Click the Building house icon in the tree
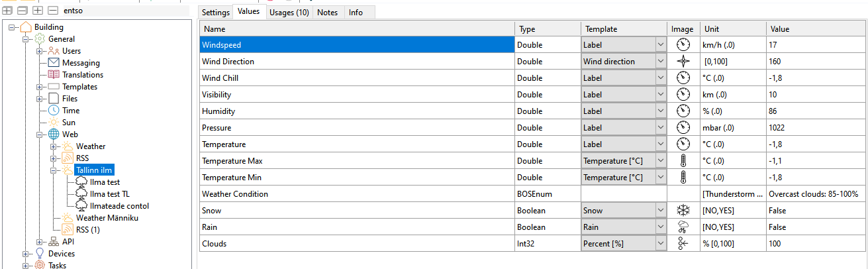Image resolution: width=868 pixels, height=269 pixels. 25,27
